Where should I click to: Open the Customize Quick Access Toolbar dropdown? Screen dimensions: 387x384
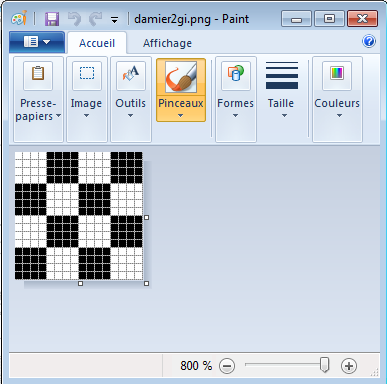point(115,20)
